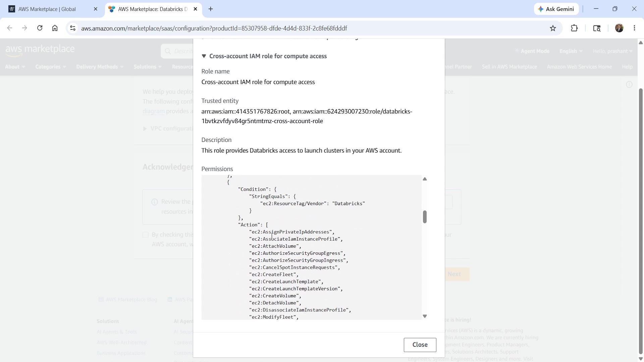This screenshot has width=644, height=362.
Task: Click the marketplace search magnifier icon
Action: (x=167, y=51)
